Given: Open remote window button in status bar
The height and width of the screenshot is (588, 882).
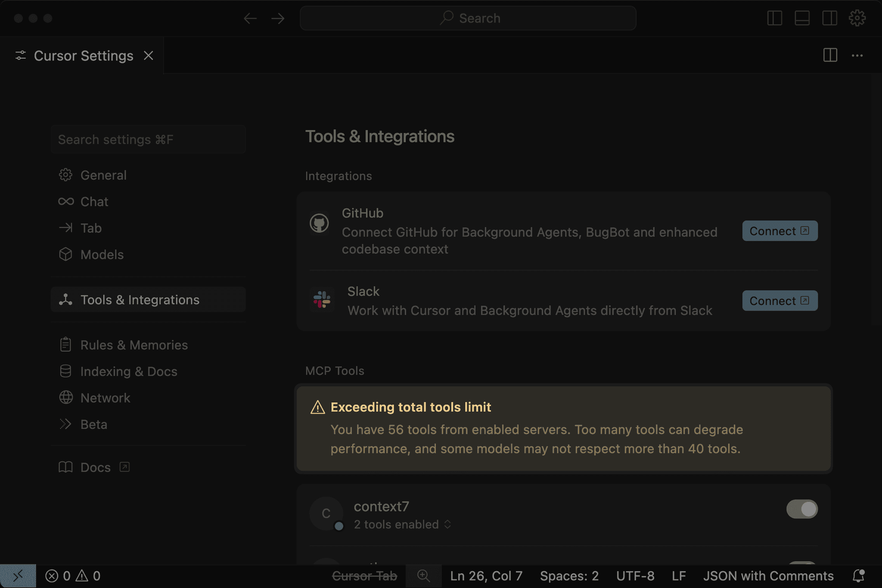Looking at the screenshot, I should pos(18,576).
